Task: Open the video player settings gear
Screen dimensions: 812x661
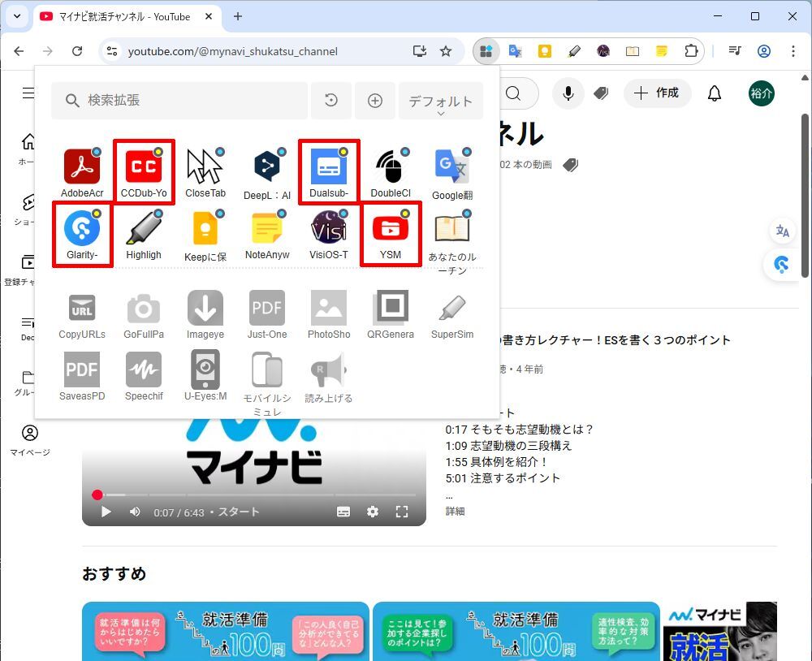Action: click(x=373, y=512)
